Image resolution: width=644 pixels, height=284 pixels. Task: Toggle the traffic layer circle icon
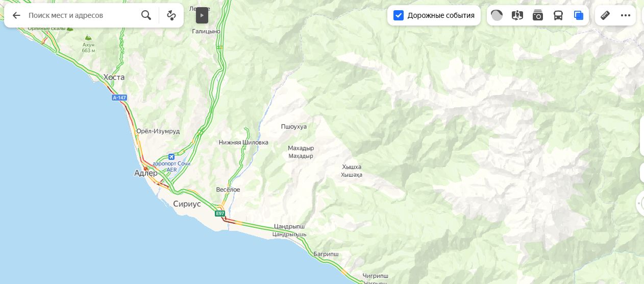[497, 15]
